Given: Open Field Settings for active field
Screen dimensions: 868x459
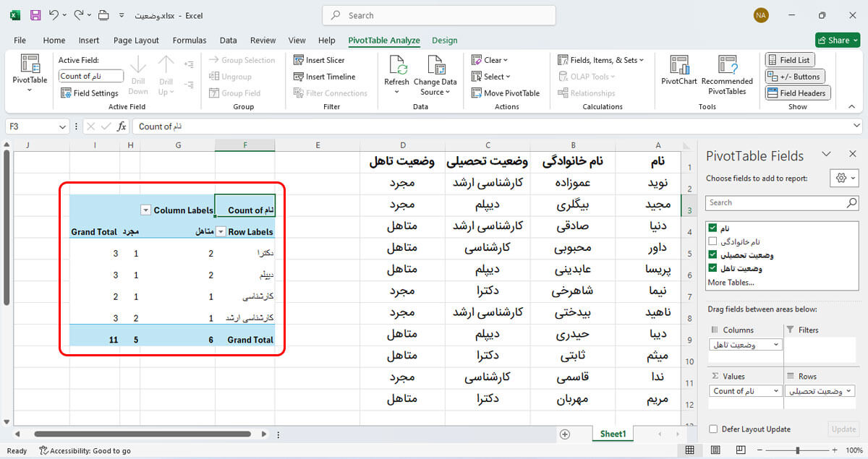Looking at the screenshot, I should [90, 93].
